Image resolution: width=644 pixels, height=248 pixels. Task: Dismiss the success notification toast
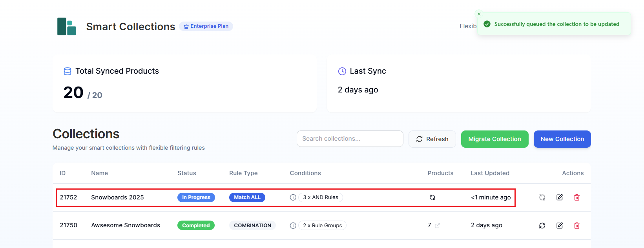(x=479, y=14)
